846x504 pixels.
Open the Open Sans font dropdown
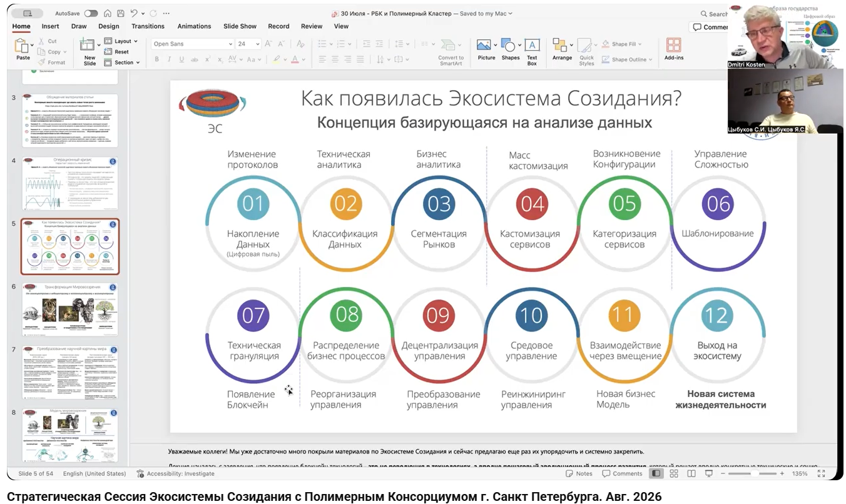point(193,44)
